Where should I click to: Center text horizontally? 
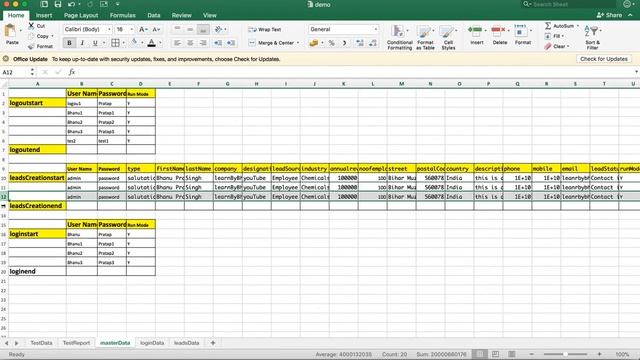coord(190,43)
